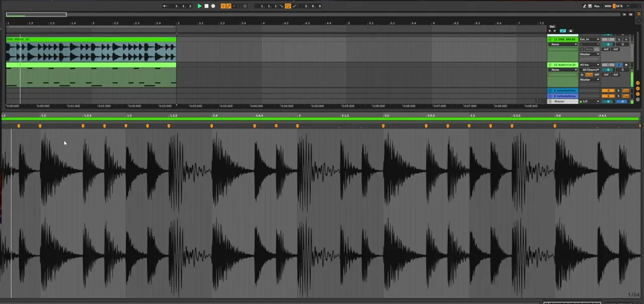Fold the 11 DNB_BREAK track
Viewport: 644px width, 304px height.
tap(550, 39)
